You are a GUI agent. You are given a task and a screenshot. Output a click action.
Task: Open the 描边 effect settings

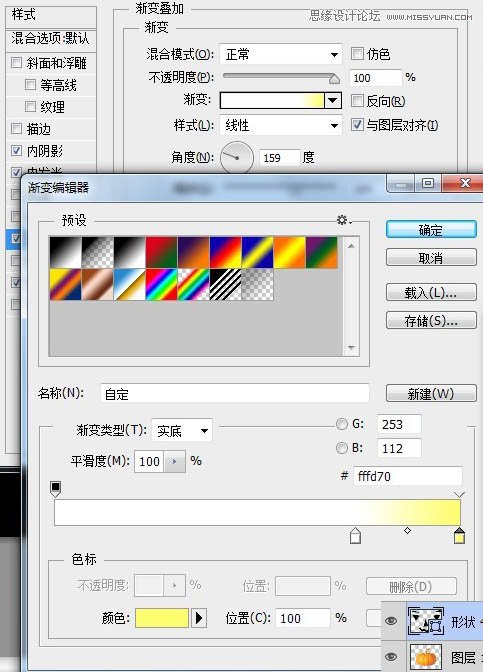[x=39, y=128]
